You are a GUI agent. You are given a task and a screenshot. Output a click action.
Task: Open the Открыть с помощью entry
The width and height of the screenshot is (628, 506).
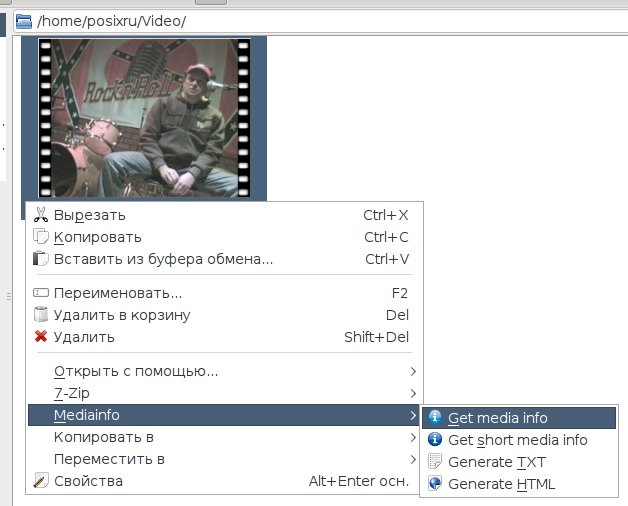tap(224, 371)
